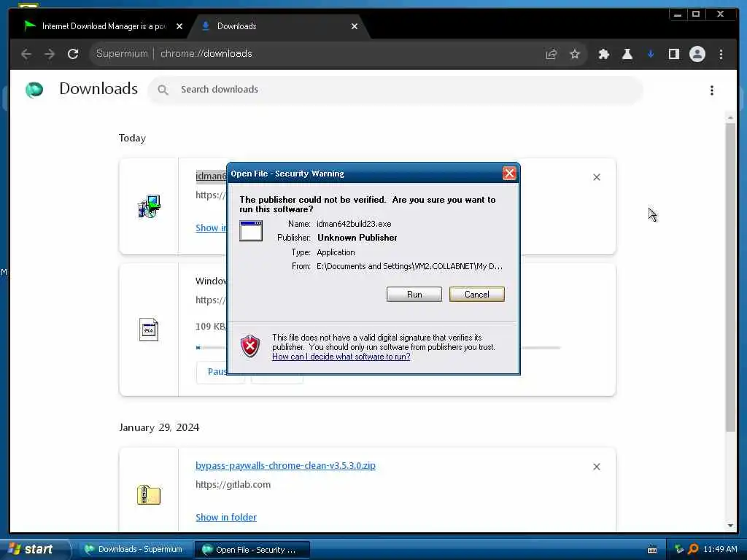Click the download progress bar

tap(541, 348)
